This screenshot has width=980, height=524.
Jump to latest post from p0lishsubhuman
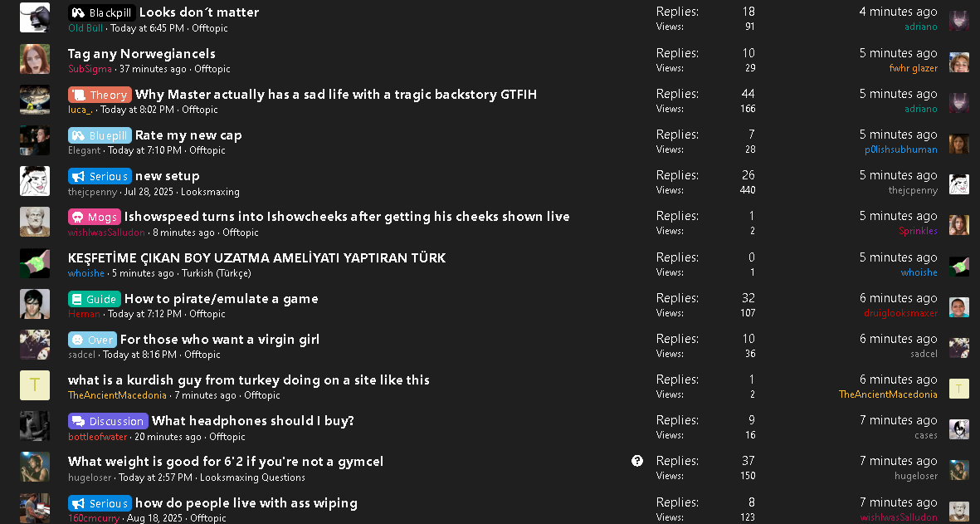898,135
